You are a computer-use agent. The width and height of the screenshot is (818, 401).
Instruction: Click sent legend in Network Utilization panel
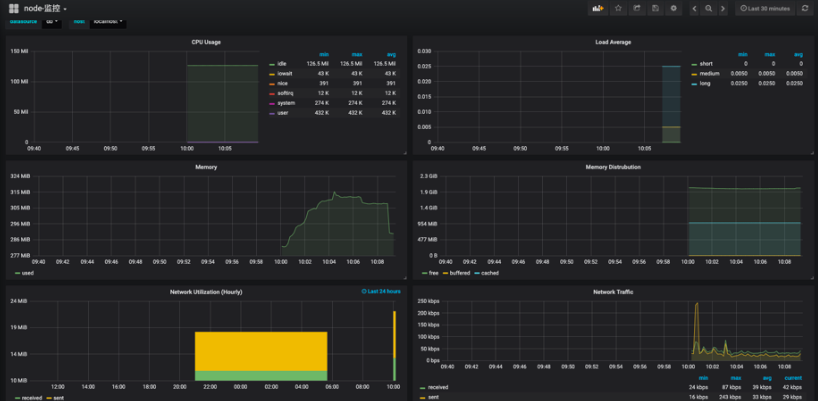tap(58, 398)
